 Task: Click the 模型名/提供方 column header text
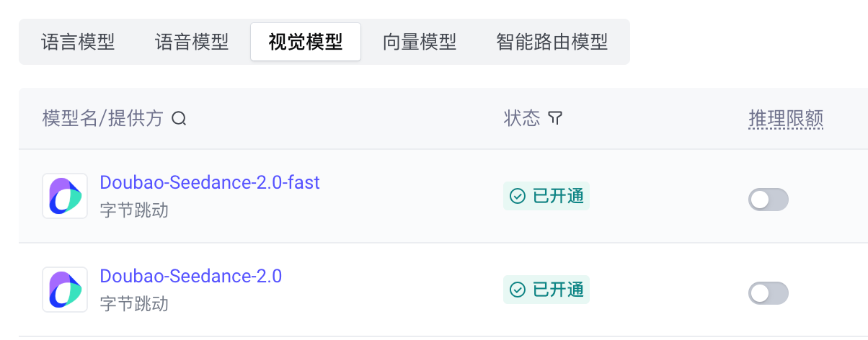click(x=103, y=119)
